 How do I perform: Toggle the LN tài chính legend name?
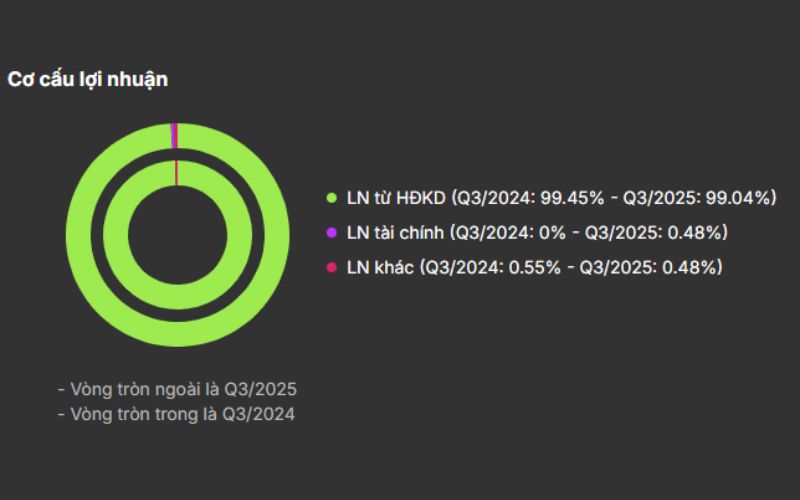[395, 233]
